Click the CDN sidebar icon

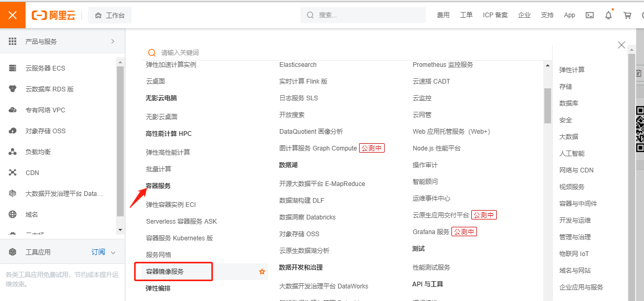[x=13, y=173]
